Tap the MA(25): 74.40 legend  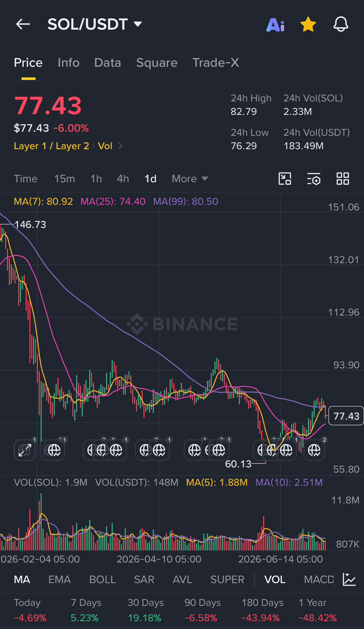coord(113,202)
